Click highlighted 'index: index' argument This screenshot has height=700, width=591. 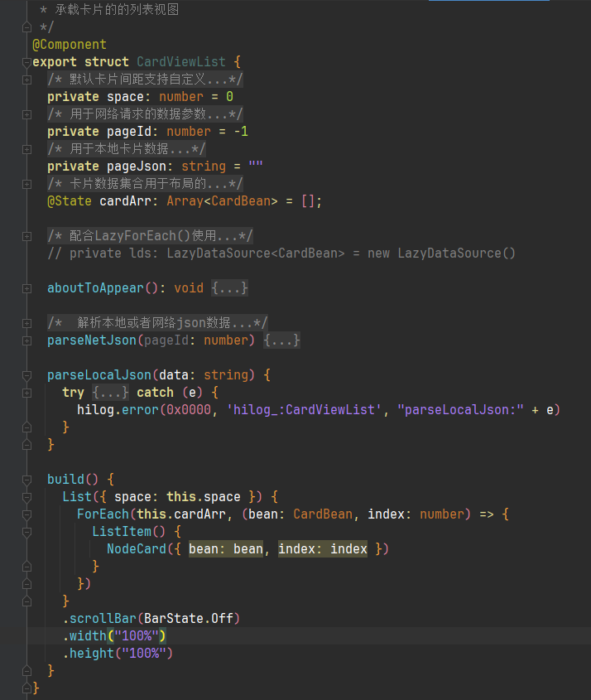(323, 549)
